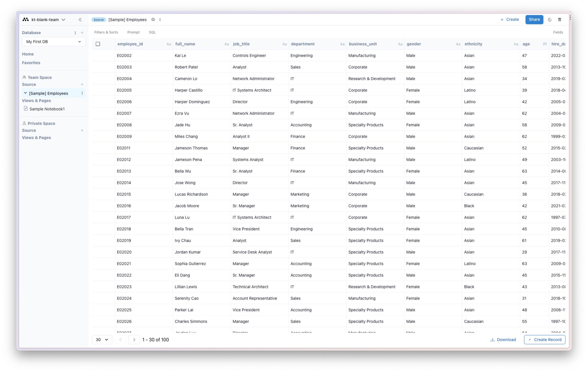The image size is (588, 372).
Task: Toggle the select-all rows checkbox
Action: click(98, 44)
